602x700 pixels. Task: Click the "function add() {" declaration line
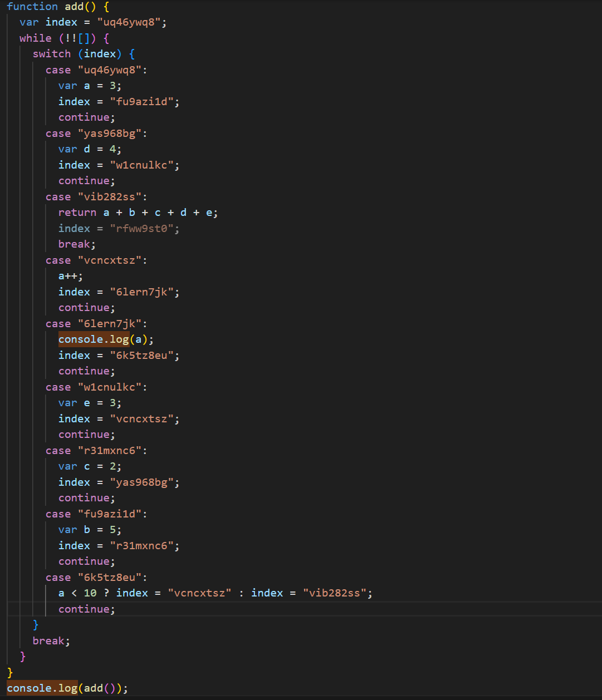[x=58, y=7]
